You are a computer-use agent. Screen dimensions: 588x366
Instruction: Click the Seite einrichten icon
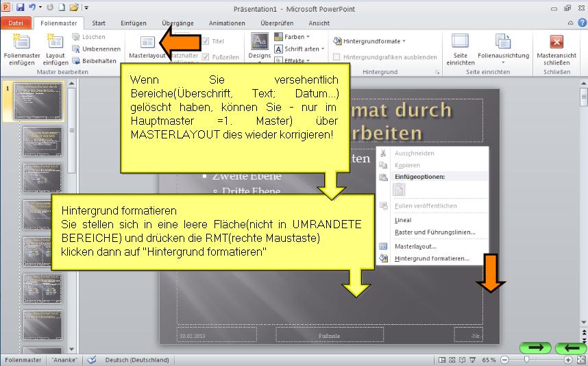tap(460, 42)
